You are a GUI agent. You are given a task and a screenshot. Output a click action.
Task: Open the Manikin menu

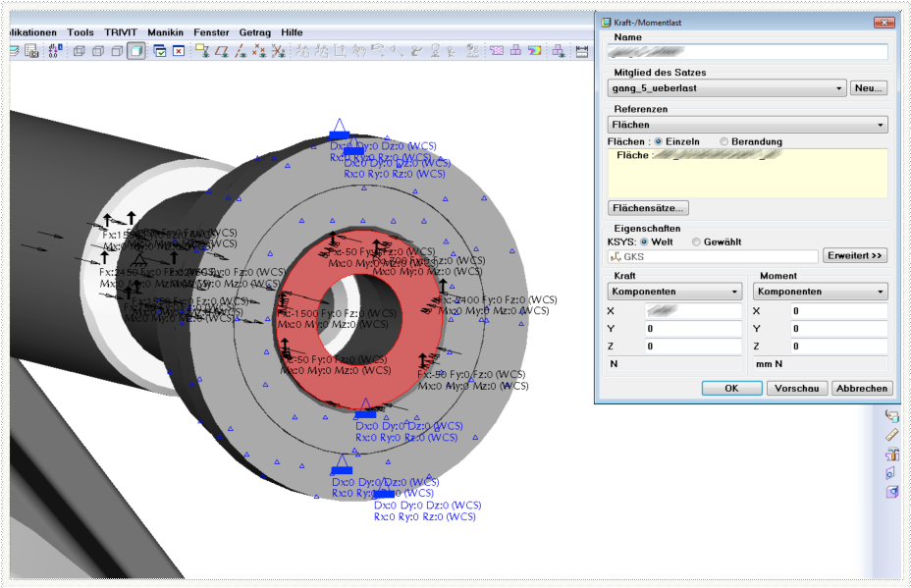(165, 32)
